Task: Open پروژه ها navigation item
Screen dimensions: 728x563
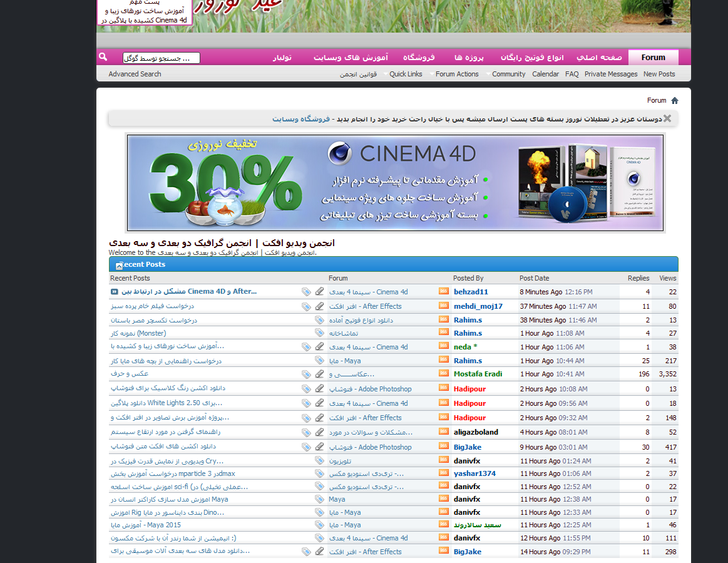Action: (468, 57)
